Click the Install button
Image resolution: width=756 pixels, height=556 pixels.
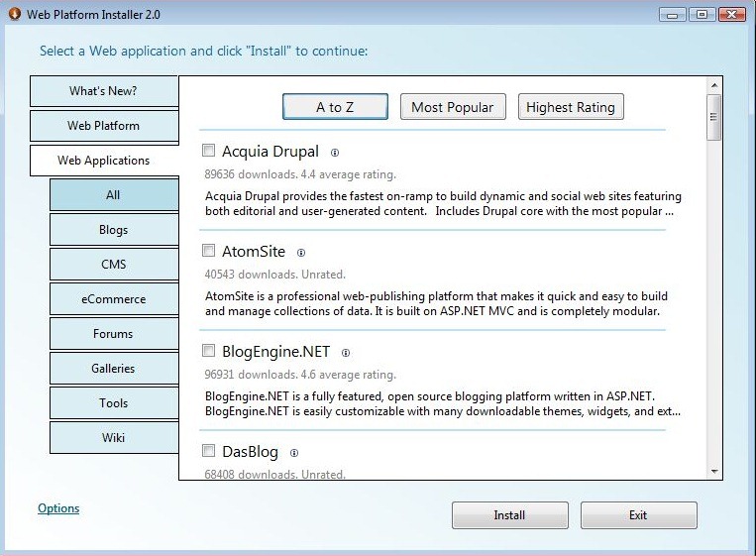pos(510,515)
